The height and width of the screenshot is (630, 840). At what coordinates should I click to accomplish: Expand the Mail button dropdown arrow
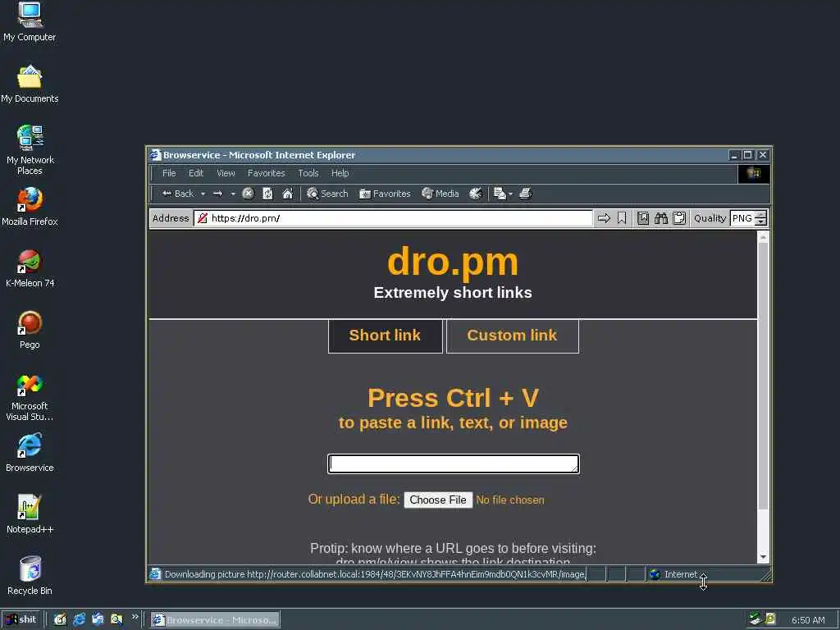(510, 194)
